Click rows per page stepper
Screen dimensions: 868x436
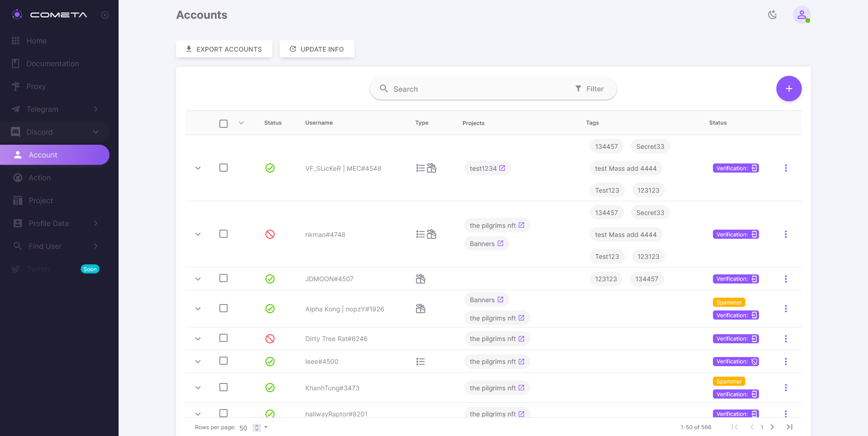click(257, 428)
